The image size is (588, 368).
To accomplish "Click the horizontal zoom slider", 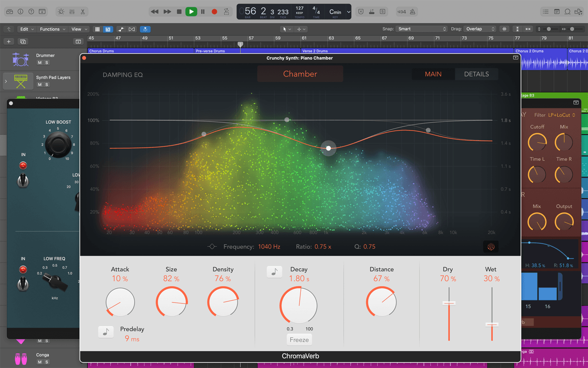I will click(x=574, y=29).
